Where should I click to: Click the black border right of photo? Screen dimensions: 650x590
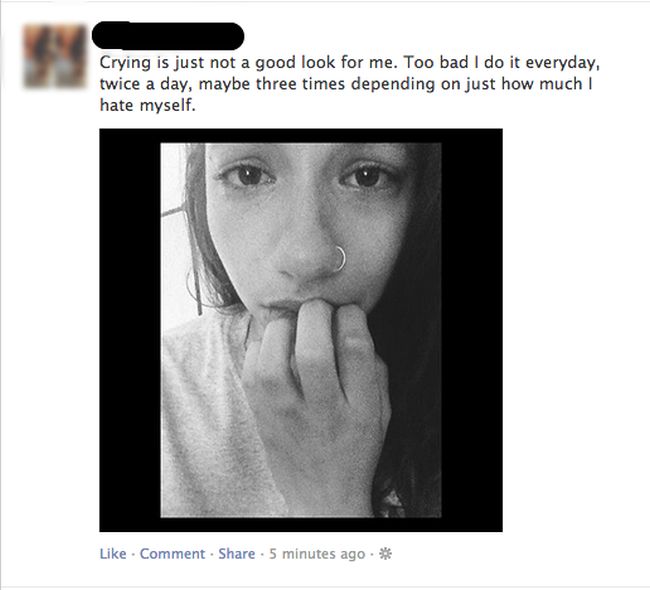(472, 330)
